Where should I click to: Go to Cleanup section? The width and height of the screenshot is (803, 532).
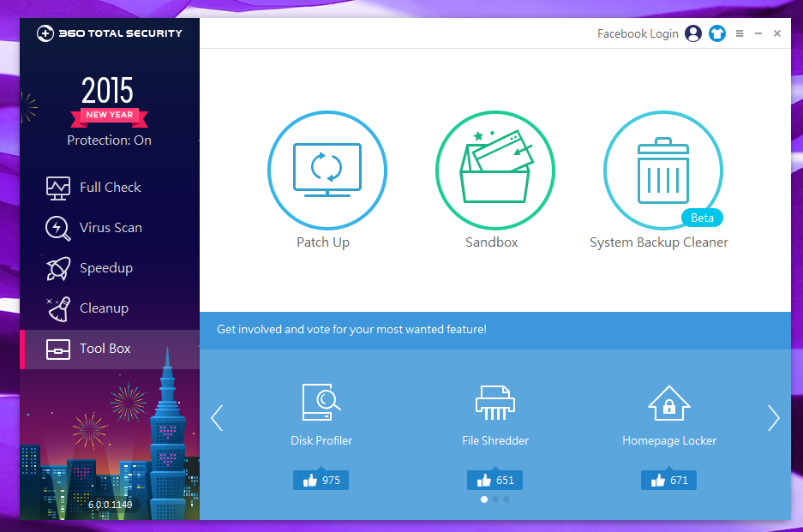(x=110, y=308)
